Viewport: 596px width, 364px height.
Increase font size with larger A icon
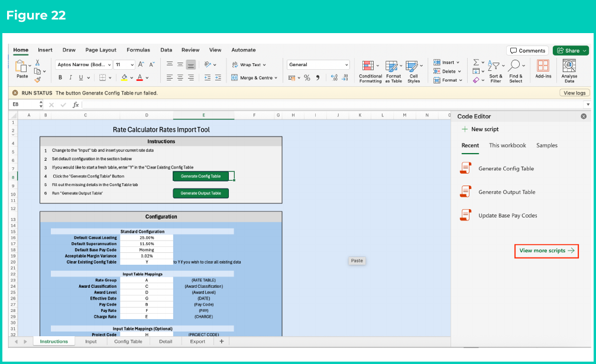(141, 64)
